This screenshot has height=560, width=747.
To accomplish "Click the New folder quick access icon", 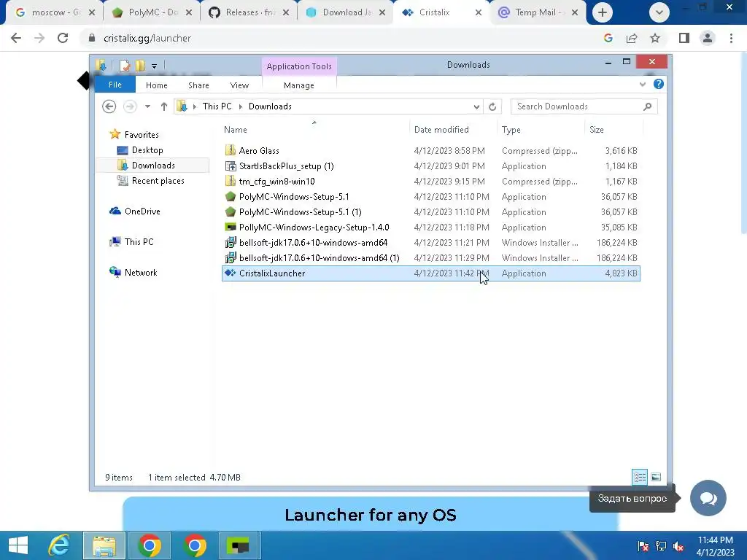I will pyautogui.click(x=140, y=66).
